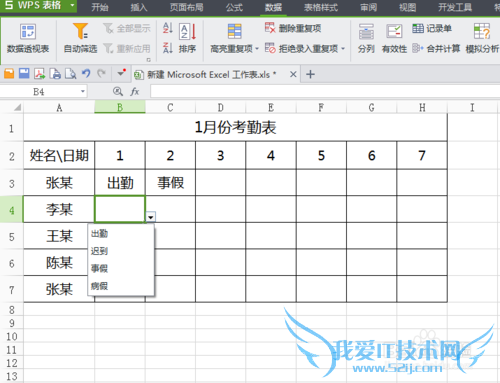Expand the 拒绝录入重复项 dropdown arrow
Image resolution: width=500 pixels, height=383 pixels.
coord(343,49)
